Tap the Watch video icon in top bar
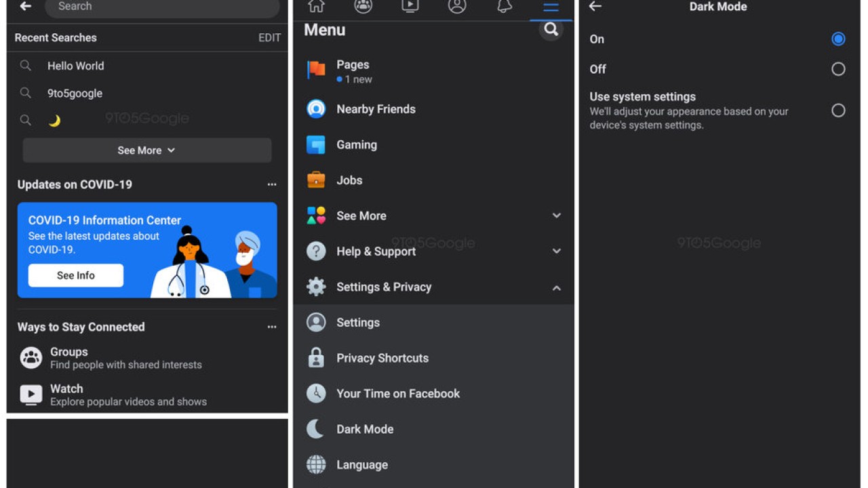 pos(410,7)
